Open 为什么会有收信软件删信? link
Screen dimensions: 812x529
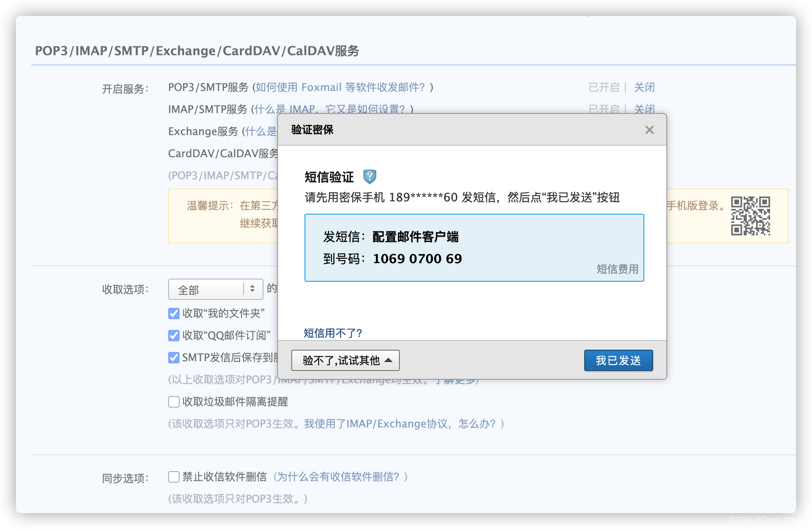click(x=338, y=477)
